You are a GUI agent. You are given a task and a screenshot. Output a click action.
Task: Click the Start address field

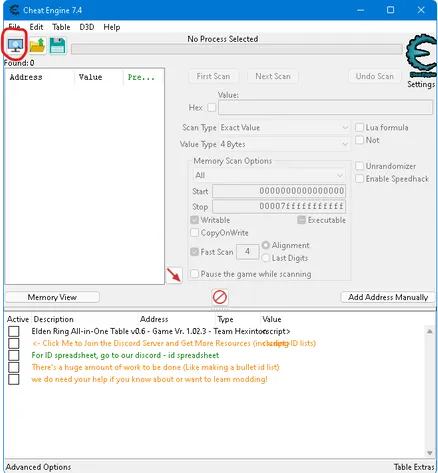[x=279, y=191]
